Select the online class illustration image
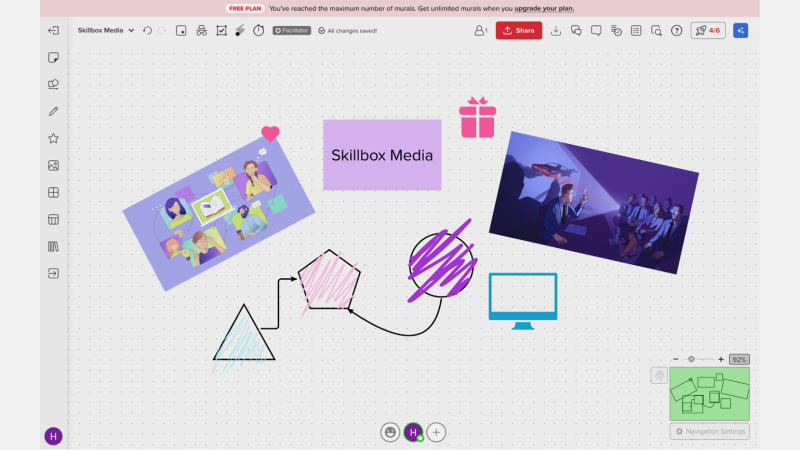The width and height of the screenshot is (800, 450). [218, 213]
